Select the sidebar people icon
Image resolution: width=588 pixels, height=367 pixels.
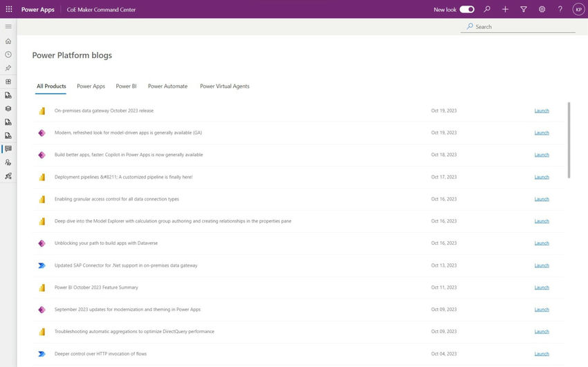coord(8,162)
